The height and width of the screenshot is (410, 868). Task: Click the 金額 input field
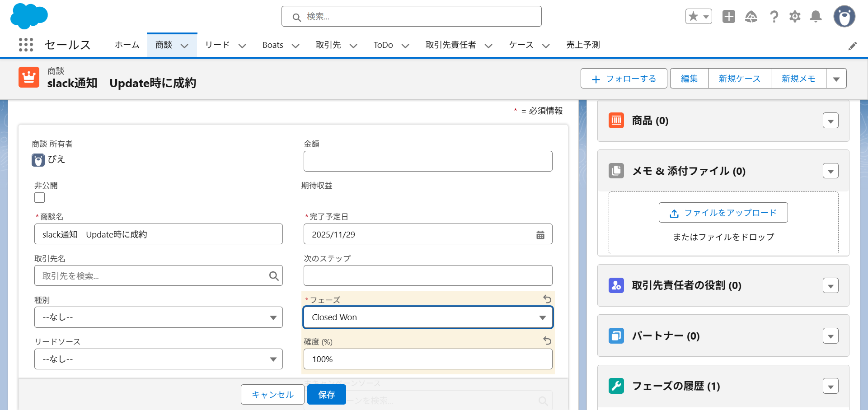pos(428,161)
